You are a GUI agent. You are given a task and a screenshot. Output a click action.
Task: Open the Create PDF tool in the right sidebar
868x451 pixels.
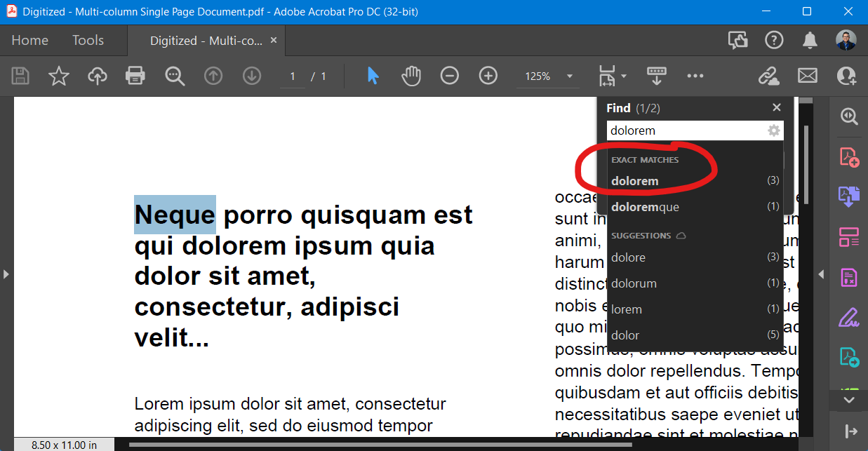(849, 157)
